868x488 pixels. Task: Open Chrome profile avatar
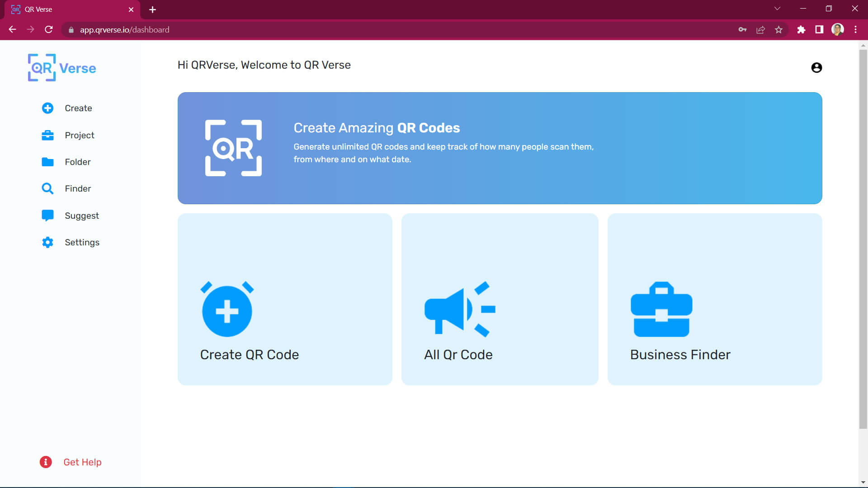(x=838, y=29)
